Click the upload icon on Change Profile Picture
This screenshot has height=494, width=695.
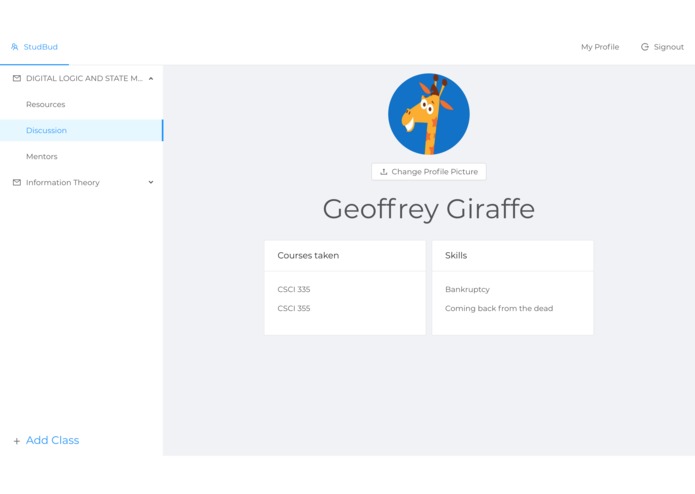384,171
